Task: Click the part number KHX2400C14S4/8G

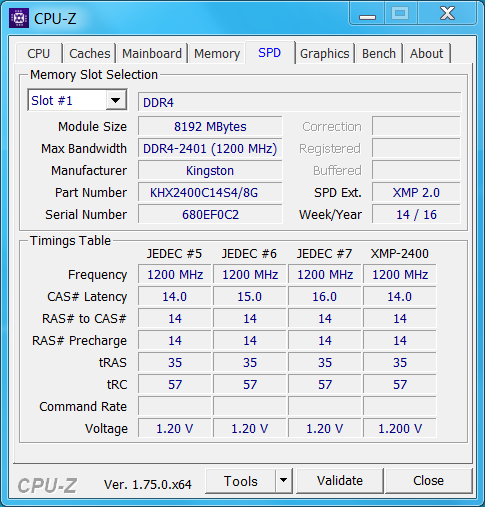Action: point(210,193)
